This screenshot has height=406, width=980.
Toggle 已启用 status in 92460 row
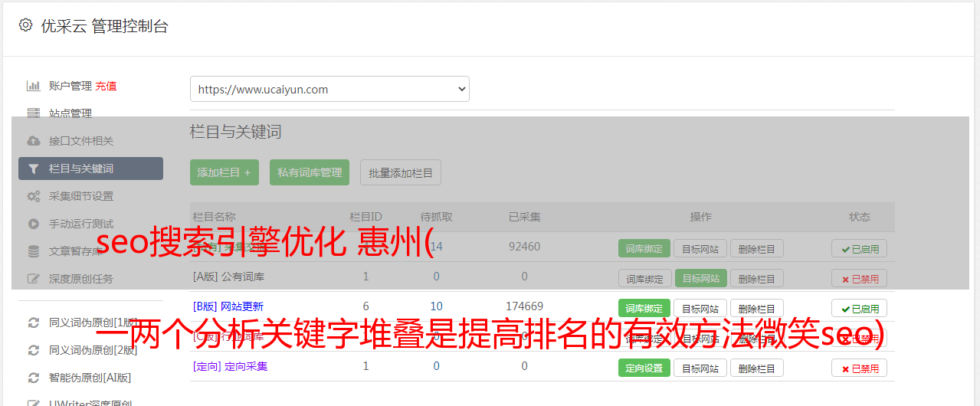pyautogui.click(x=859, y=248)
